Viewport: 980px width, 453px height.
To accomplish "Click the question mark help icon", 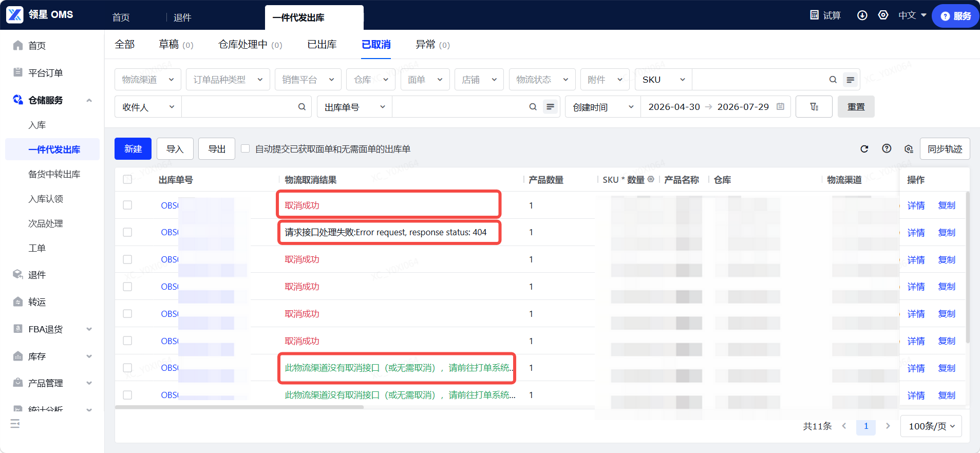I will [x=887, y=148].
